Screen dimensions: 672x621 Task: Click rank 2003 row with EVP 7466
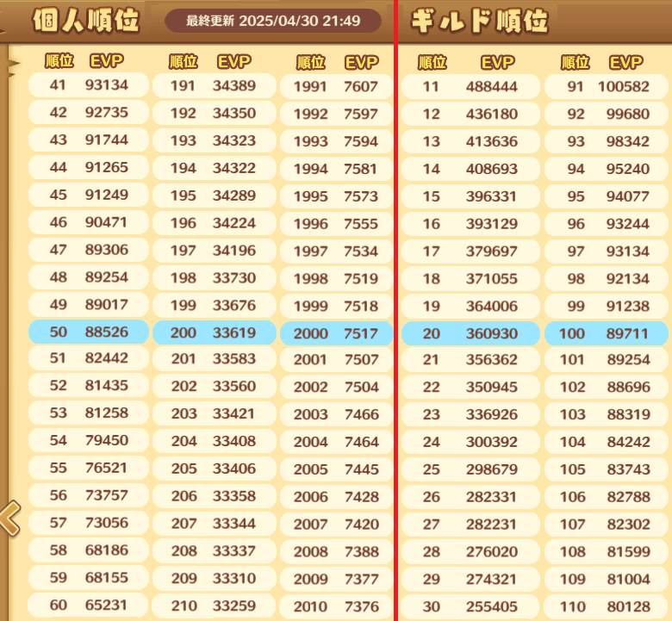[x=336, y=414]
